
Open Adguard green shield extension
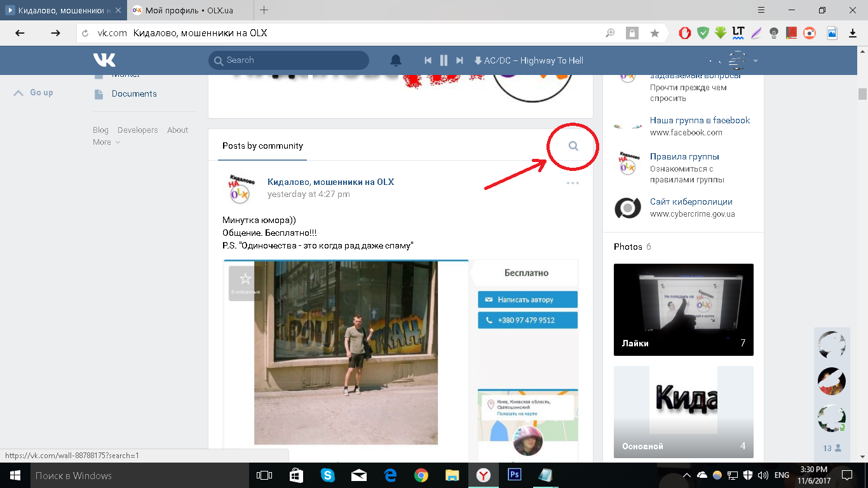coord(703,33)
